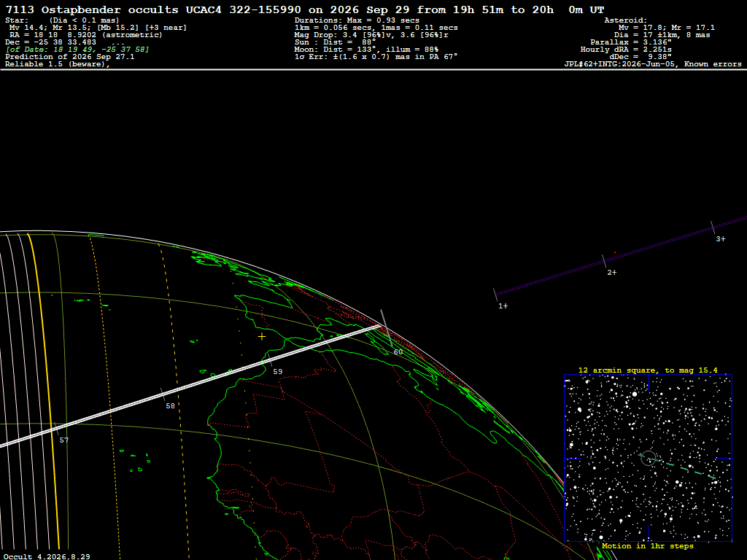Click the event title with Ostapbender
The image size is (747, 560).
pyautogui.click(x=305, y=9)
